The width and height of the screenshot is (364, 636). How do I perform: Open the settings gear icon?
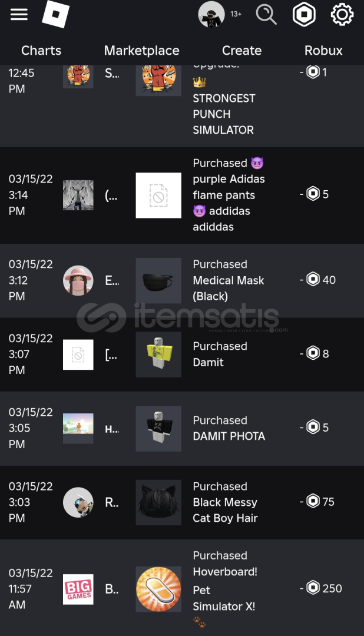[x=342, y=15]
